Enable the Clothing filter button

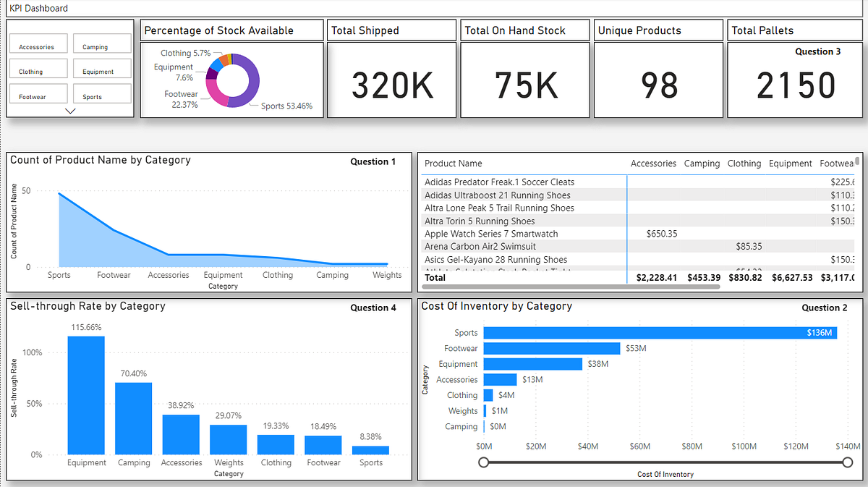tap(38, 69)
